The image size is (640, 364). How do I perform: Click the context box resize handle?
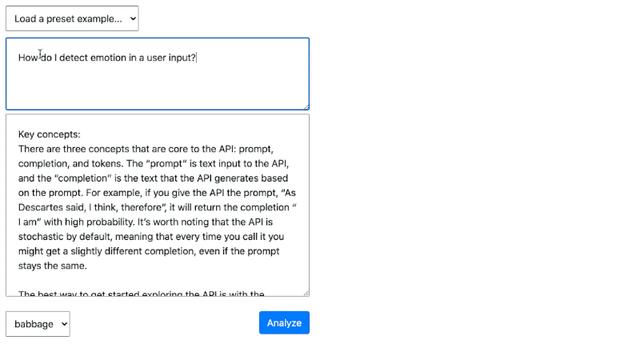[305, 292]
